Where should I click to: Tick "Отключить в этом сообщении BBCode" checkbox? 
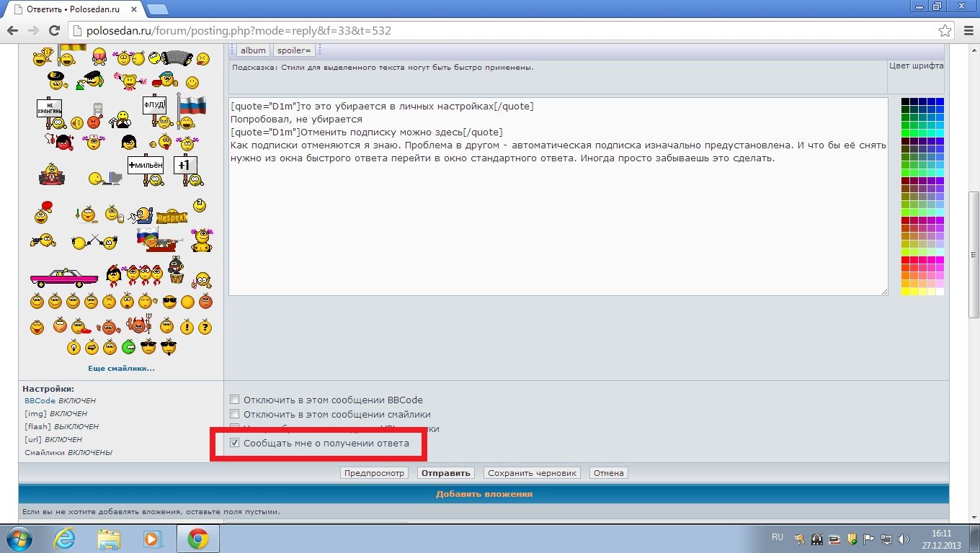(234, 400)
